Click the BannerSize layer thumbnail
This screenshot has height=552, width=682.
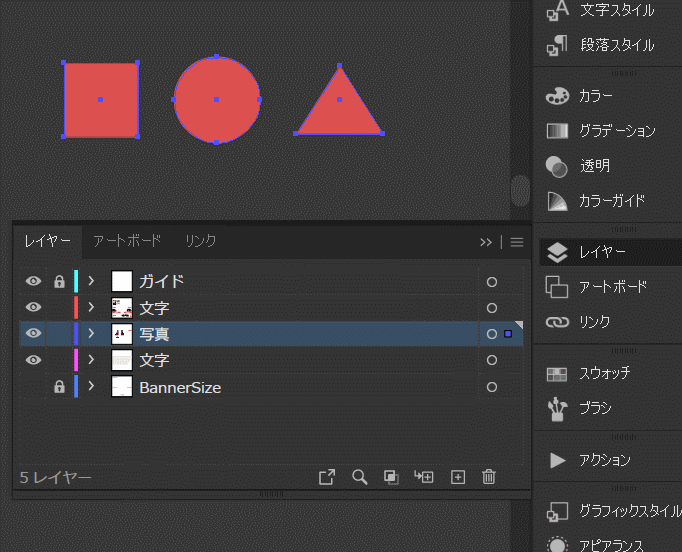(122, 386)
